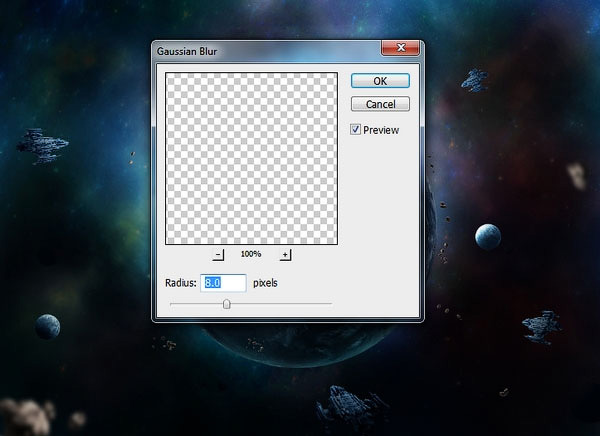Click the Radius label text
This screenshot has height=436, width=600.
tap(181, 283)
